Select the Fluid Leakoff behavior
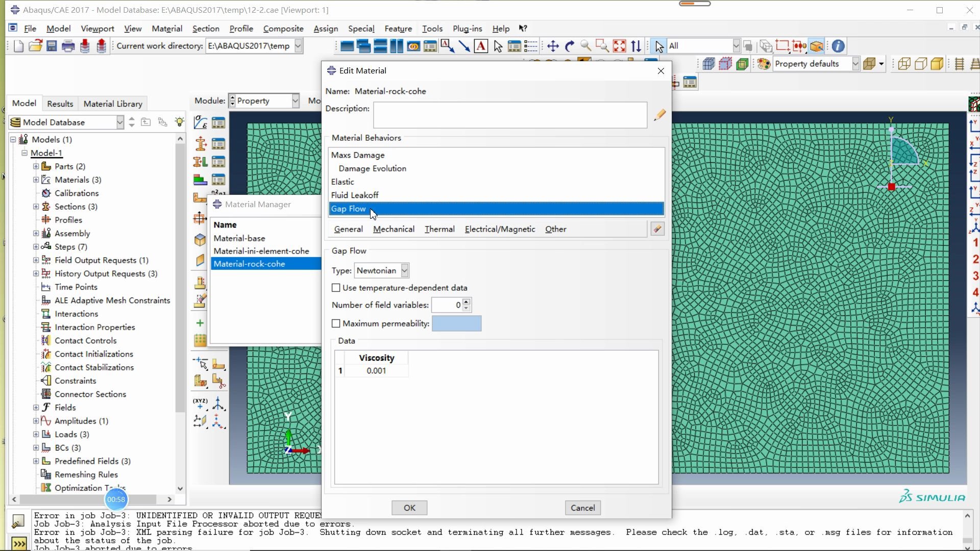980x551 pixels. coord(496,195)
